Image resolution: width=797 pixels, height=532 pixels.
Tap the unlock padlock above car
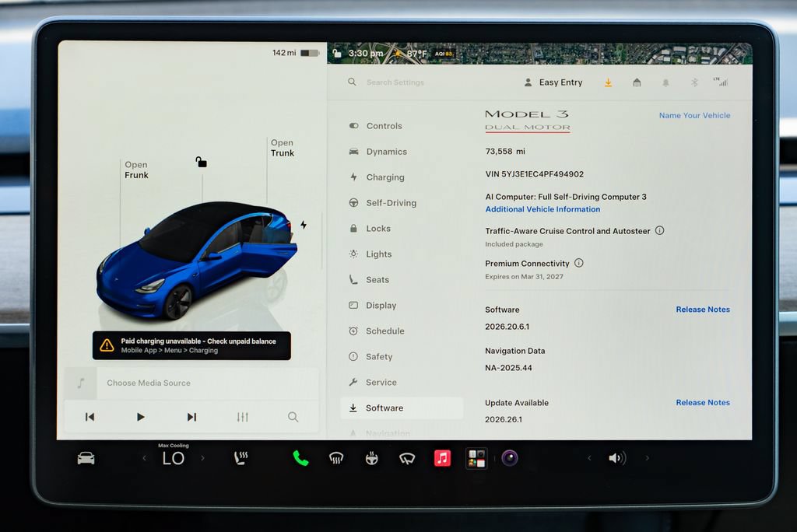202,162
